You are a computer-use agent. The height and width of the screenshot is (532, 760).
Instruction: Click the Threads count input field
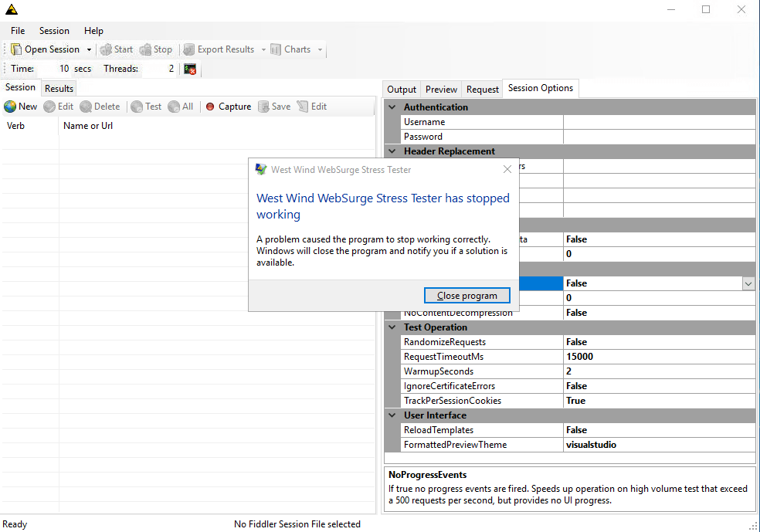158,69
